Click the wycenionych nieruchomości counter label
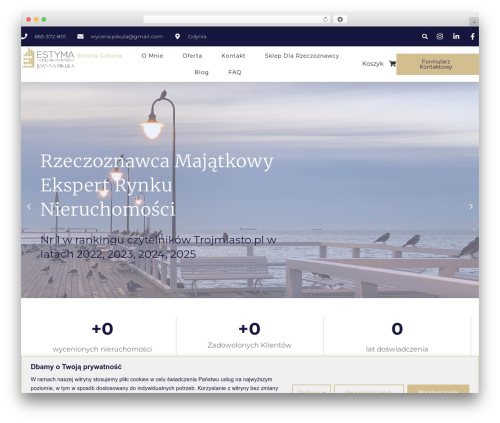The height and width of the screenshot is (423, 500). pos(102,349)
